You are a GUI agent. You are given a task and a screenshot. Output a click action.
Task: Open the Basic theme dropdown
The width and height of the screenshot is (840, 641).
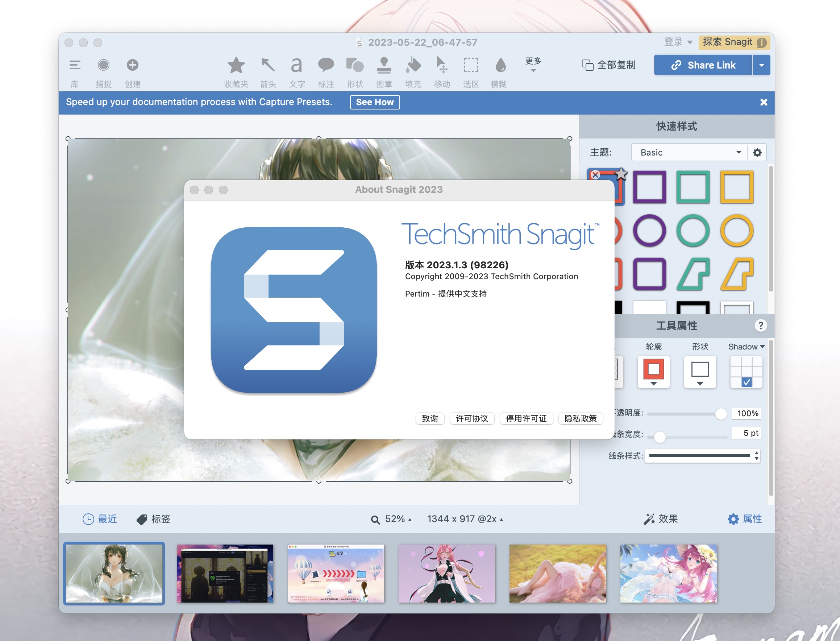pyautogui.click(x=689, y=153)
